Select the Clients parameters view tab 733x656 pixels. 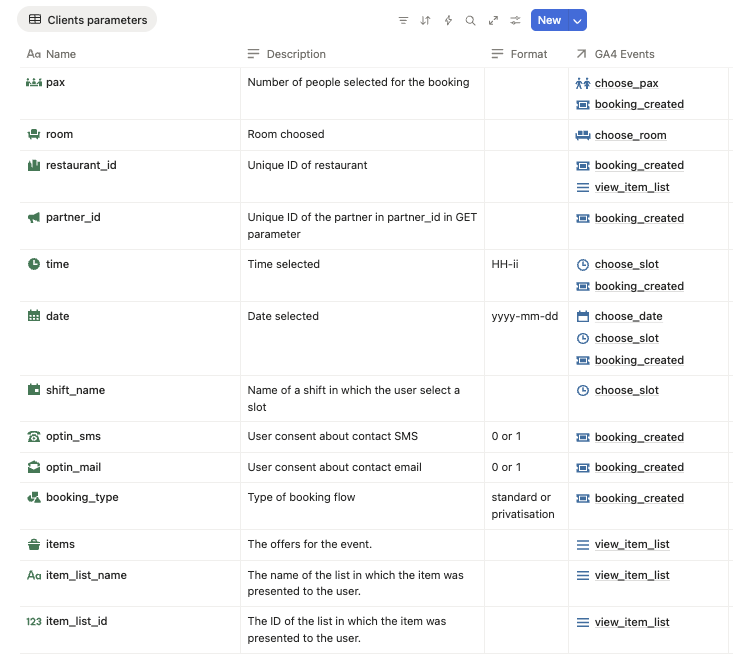pyautogui.click(x=87, y=20)
